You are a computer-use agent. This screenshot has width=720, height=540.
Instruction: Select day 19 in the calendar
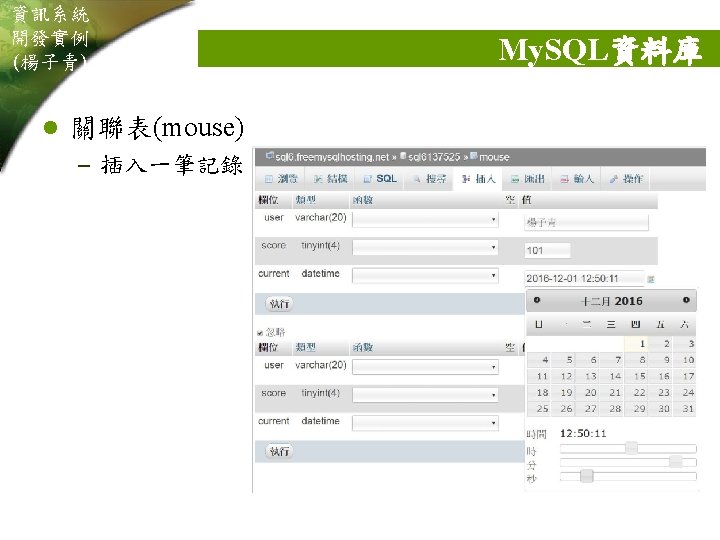point(563,393)
